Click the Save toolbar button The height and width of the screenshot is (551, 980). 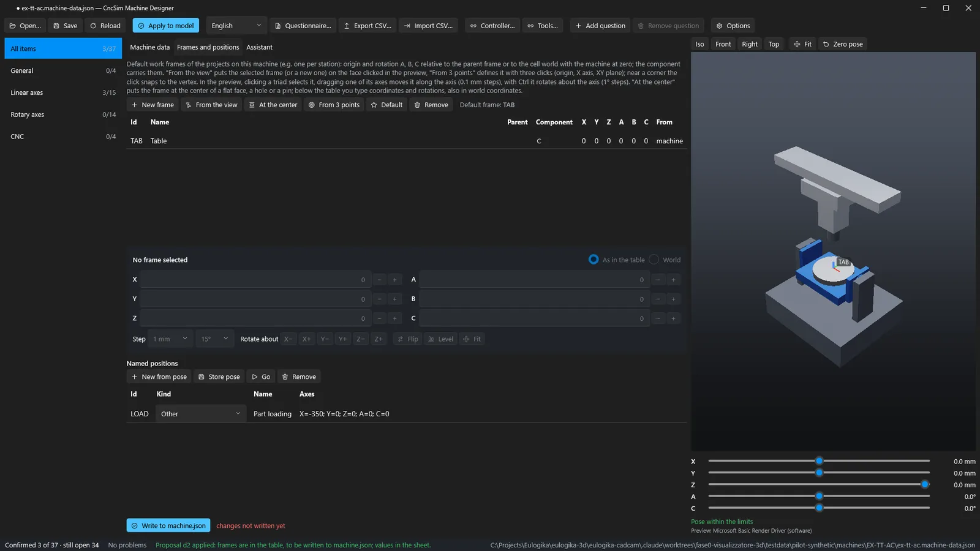pyautogui.click(x=65, y=26)
